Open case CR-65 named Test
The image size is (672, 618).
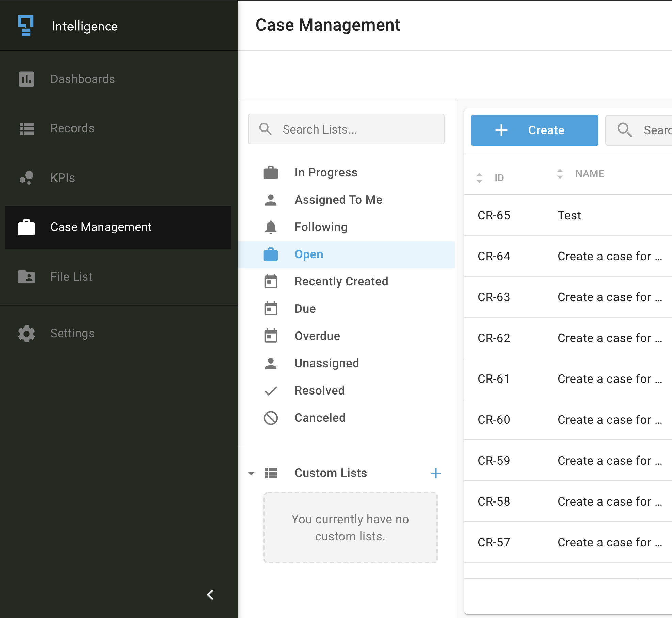pos(569,215)
